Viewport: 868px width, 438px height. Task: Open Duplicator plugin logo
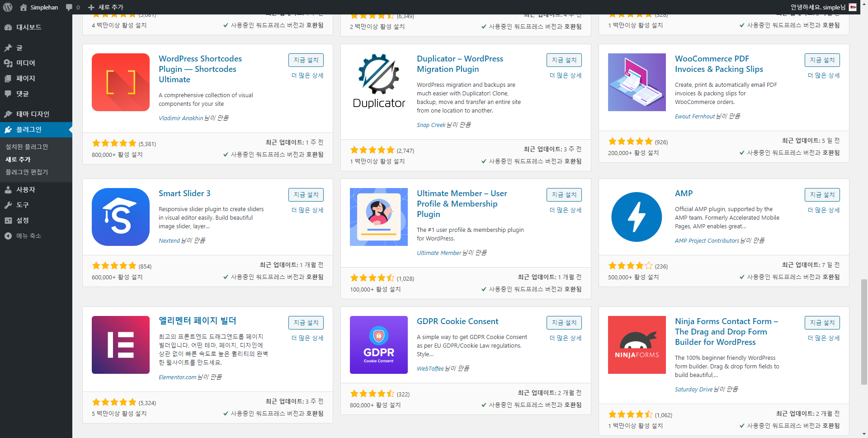pos(379,82)
